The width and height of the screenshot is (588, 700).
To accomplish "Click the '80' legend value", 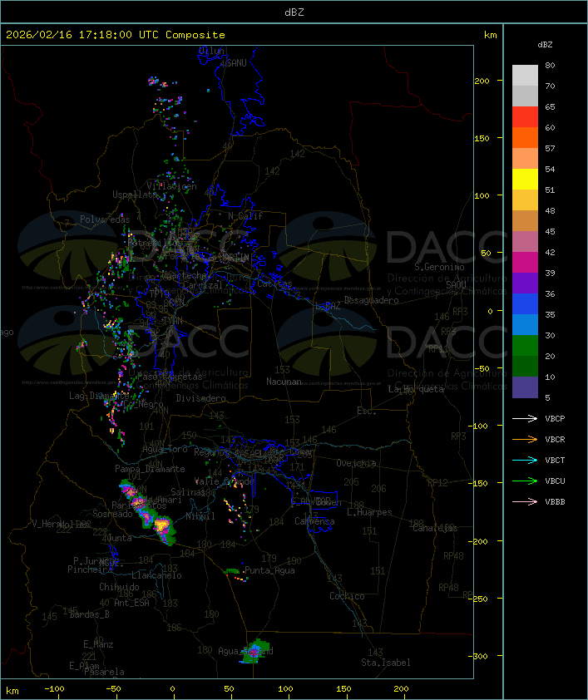I will (550, 65).
